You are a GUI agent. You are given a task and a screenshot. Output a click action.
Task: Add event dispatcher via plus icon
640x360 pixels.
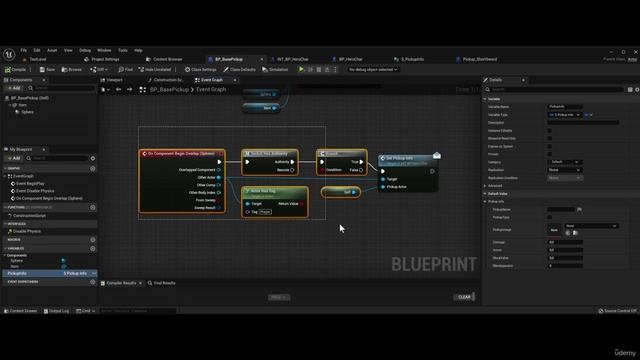93,282
